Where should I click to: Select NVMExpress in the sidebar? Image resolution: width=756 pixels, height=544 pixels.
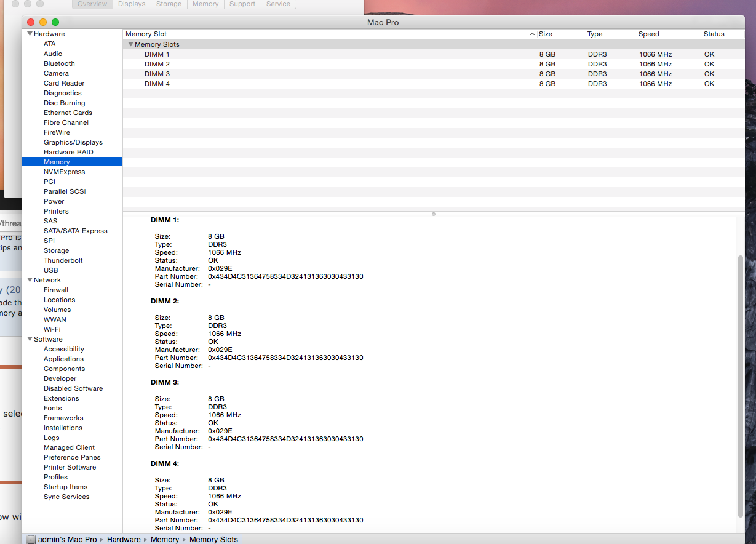point(64,172)
